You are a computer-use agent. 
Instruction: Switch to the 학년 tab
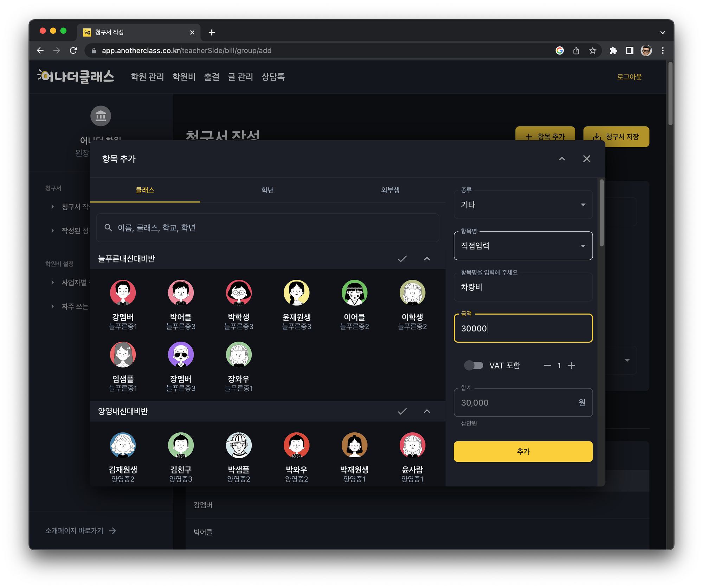[268, 190]
